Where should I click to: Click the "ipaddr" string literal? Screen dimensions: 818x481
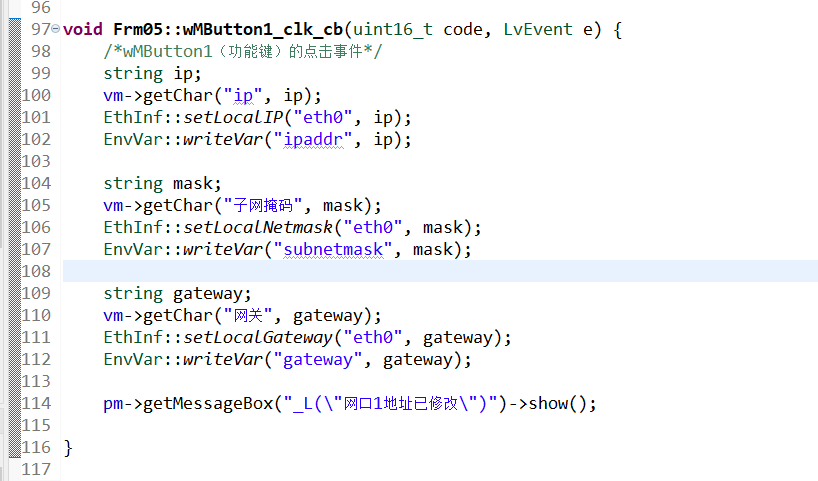(x=313, y=139)
